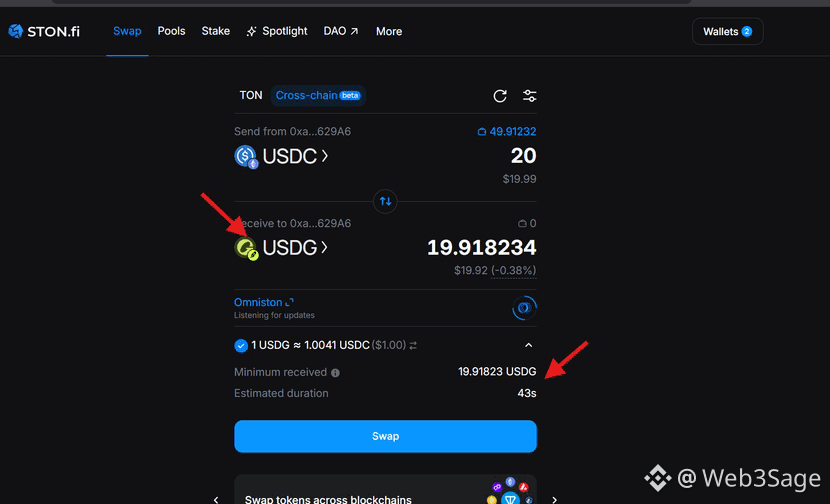The width and height of the screenshot is (830, 504).
Task: Click the Send from 0xa...629A6 label
Action: point(292,131)
